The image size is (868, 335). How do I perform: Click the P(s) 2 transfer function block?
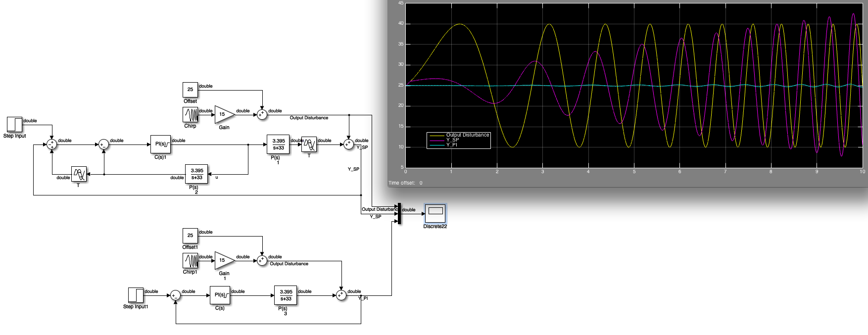[x=196, y=174]
